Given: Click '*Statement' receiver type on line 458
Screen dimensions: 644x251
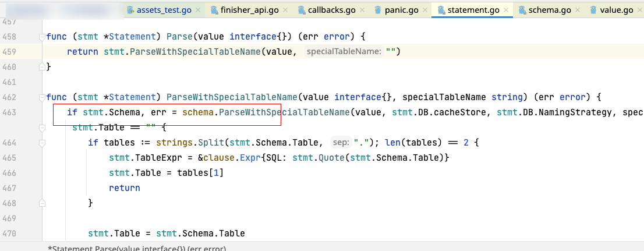Looking at the screenshot, I should point(130,37).
